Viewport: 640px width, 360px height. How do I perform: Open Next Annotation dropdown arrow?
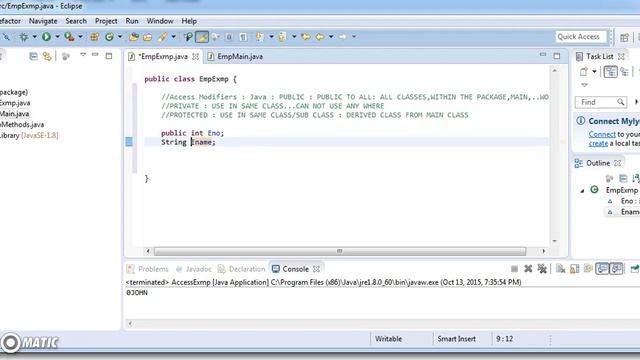pos(271,37)
